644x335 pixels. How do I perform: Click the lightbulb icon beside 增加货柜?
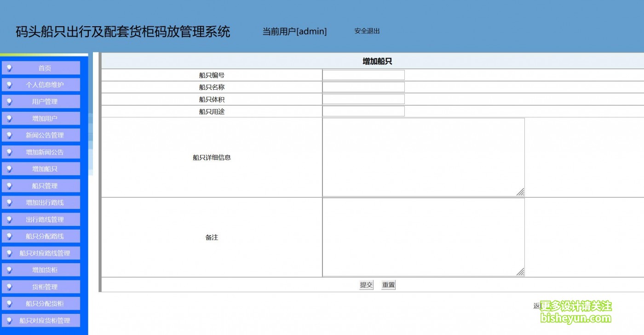tap(9, 270)
